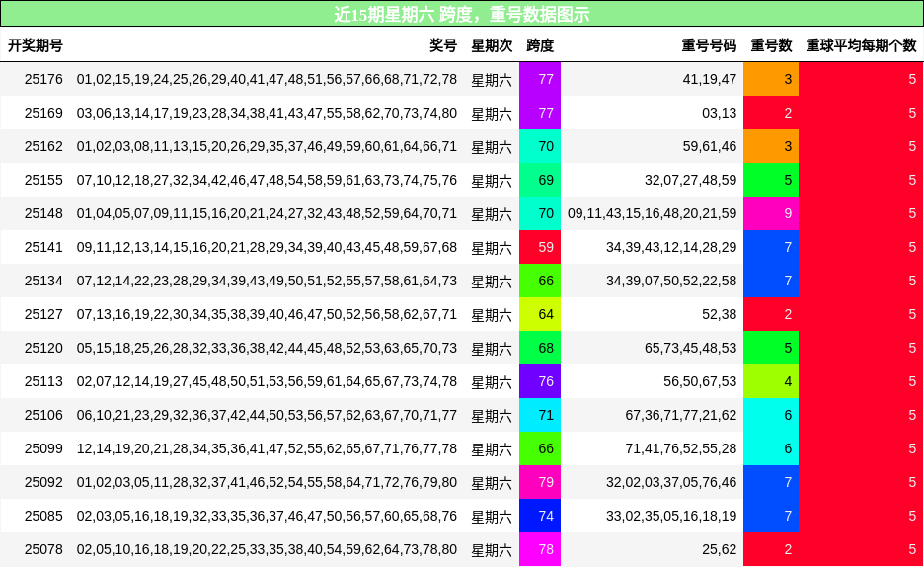
Task: Select issue number 25169
Action: 43,113
